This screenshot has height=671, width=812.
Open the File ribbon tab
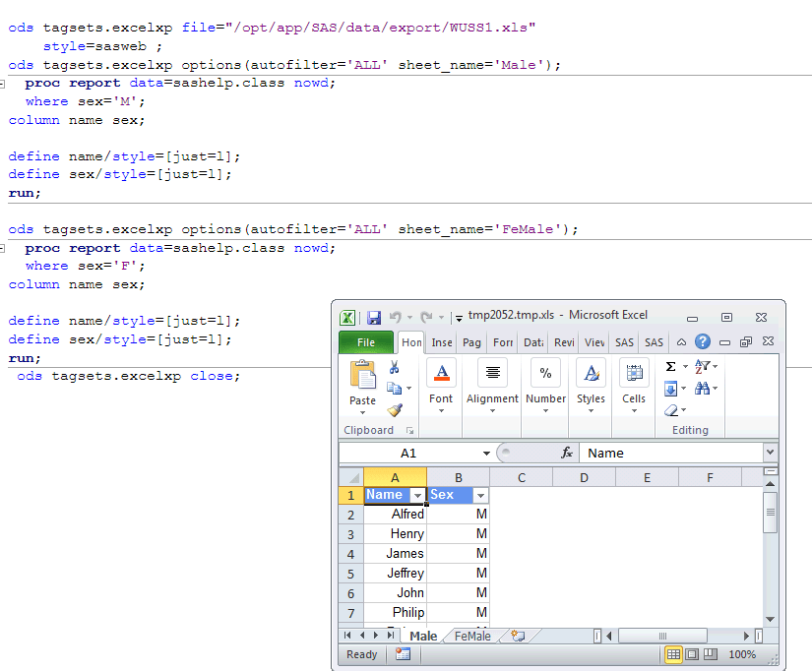(x=365, y=341)
